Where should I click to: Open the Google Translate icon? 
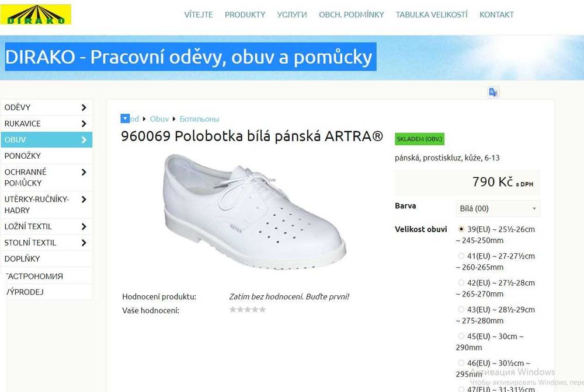point(493,92)
